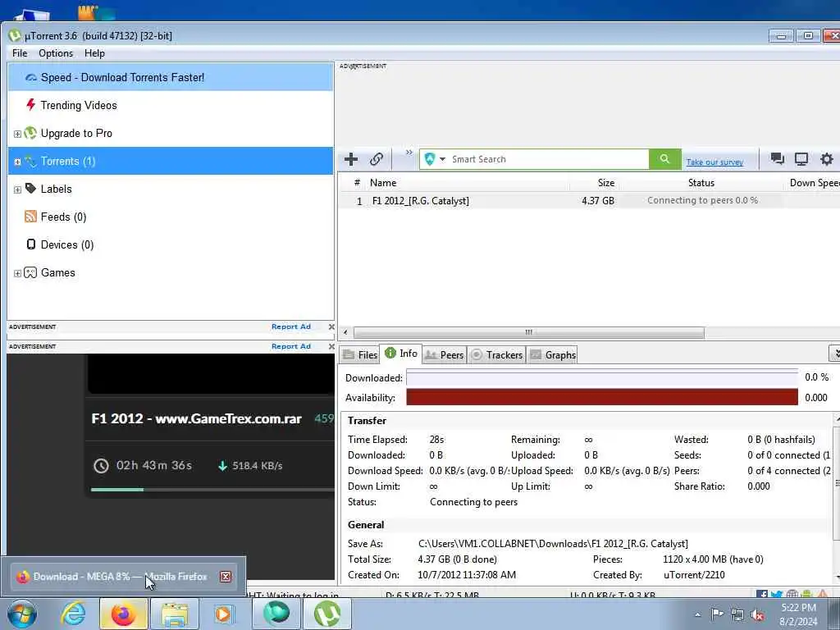840x630 pixels.
Task: Click the Downloaded progress bar
Action: click(x=602, y=378)
